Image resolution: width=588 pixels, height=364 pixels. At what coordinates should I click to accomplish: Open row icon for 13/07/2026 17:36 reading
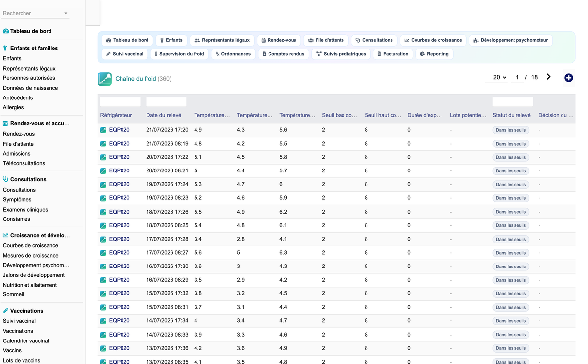tap(103, 348)
